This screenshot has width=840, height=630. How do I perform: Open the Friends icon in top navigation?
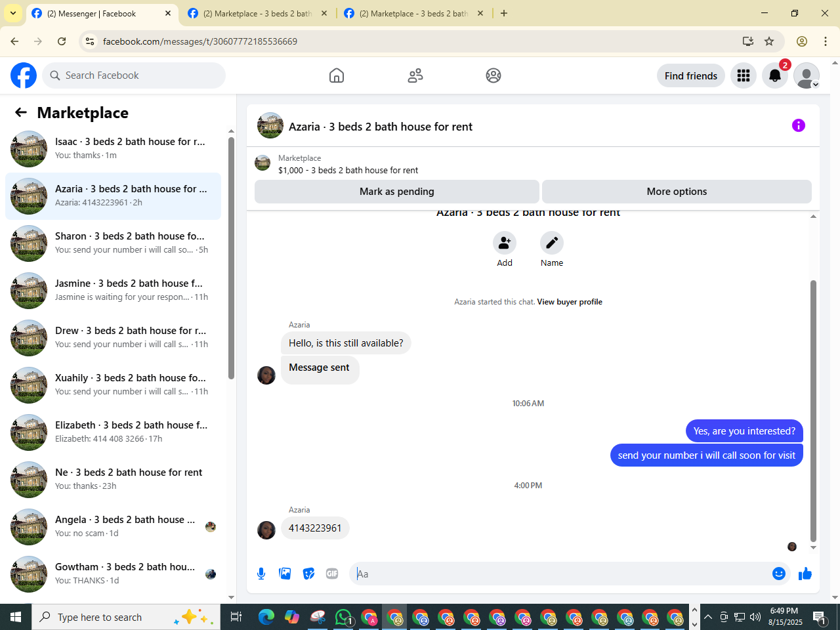(x=415, y=75)
